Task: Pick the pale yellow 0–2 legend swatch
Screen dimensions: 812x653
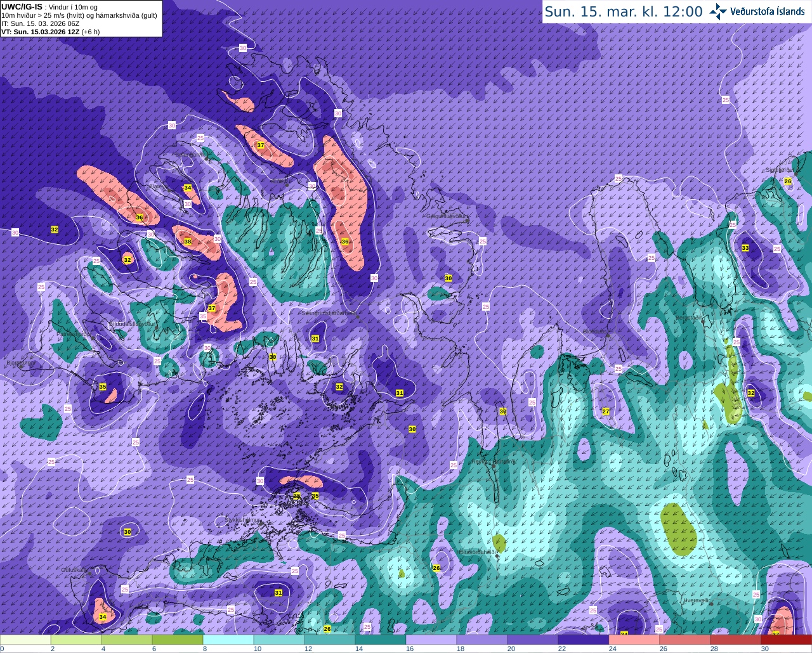Action: [26, 640]
